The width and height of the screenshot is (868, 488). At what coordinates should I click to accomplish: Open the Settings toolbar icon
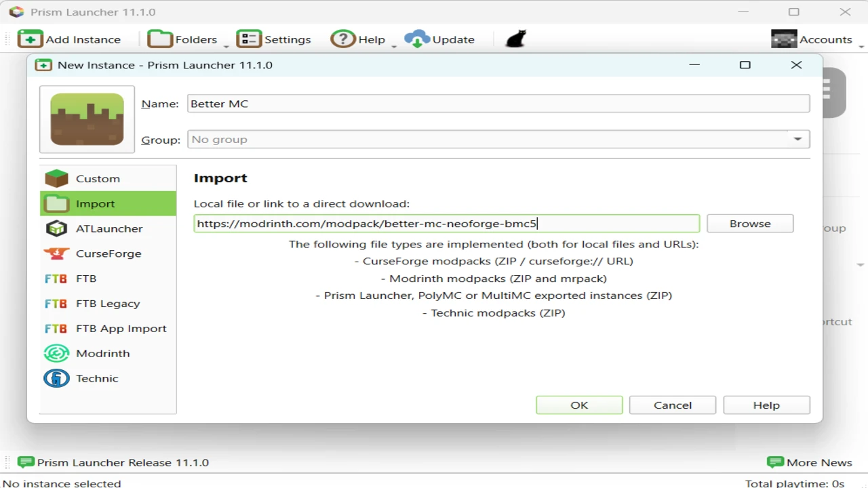[249, 39]
